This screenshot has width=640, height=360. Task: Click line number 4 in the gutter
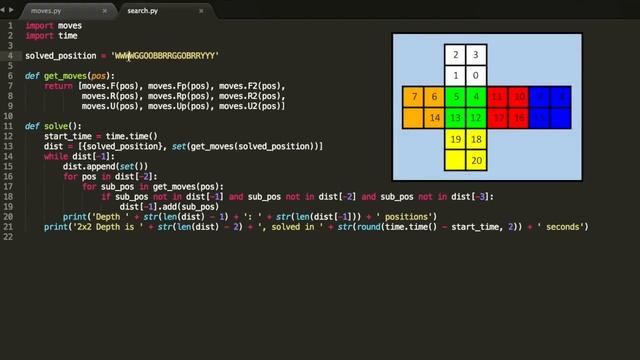(10, 56)
